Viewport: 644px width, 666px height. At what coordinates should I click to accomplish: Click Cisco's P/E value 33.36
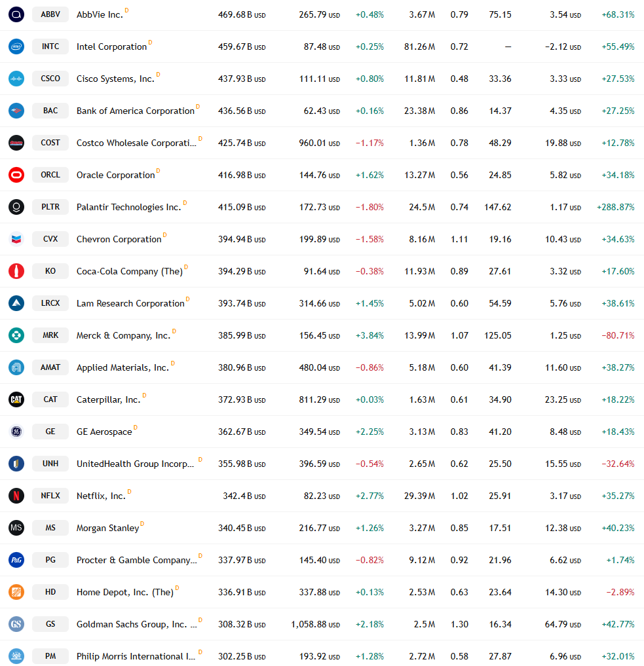point(500,79)
